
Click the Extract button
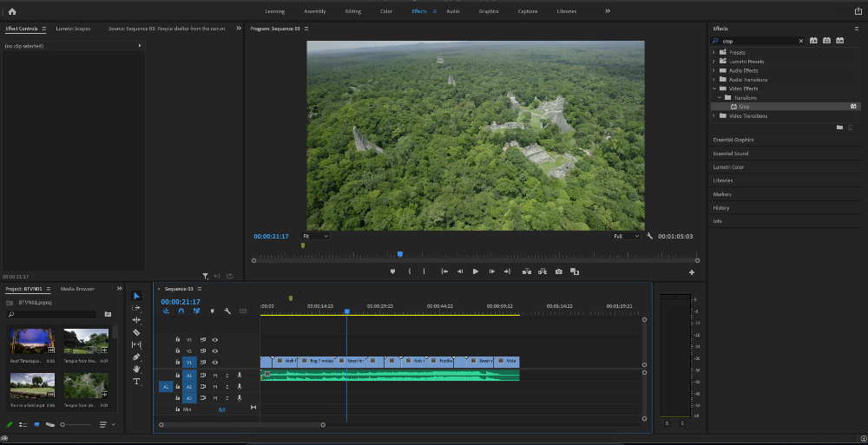(x=542, y=272)
